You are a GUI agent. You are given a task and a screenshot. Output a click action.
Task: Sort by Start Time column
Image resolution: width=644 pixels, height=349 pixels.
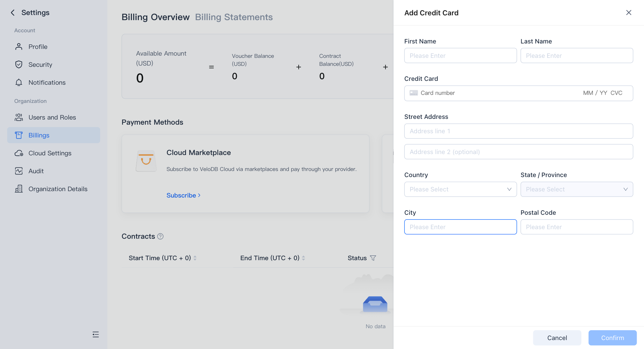(195, 258)
